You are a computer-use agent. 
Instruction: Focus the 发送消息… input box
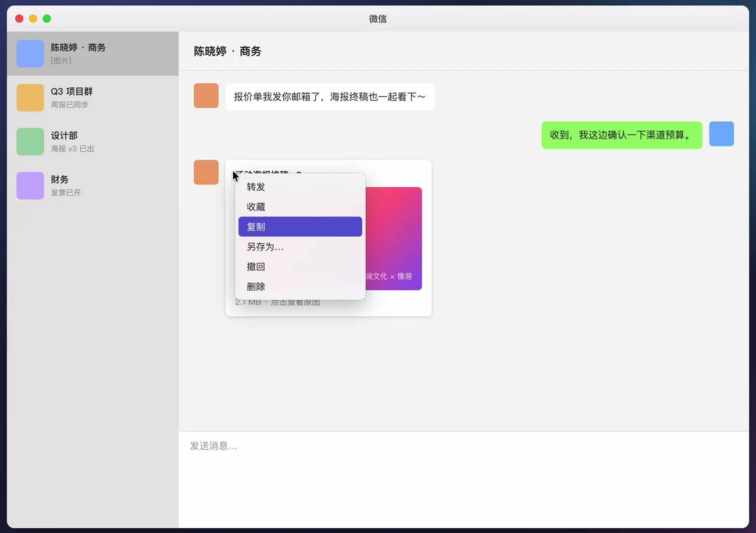463,479
